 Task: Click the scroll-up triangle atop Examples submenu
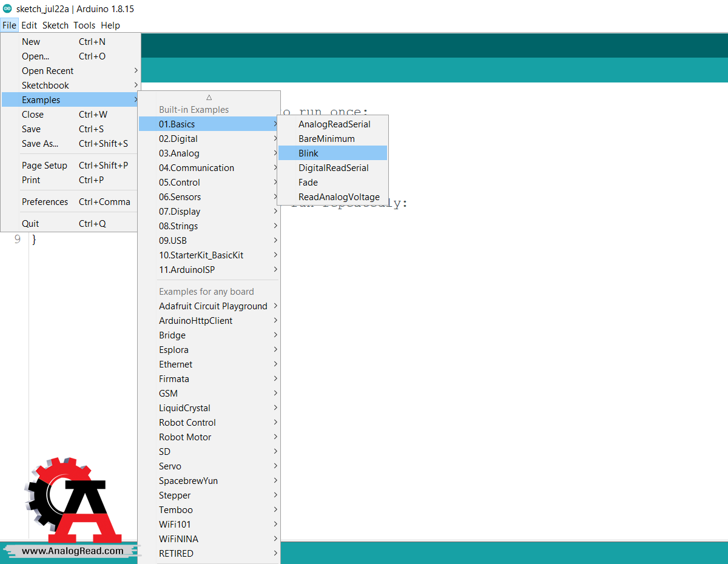click(209, 97)
